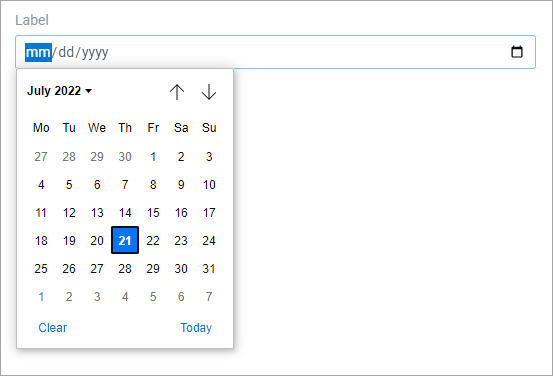Click the Today link
This screenshot has height=376, width=553.
tap(196, 328)
